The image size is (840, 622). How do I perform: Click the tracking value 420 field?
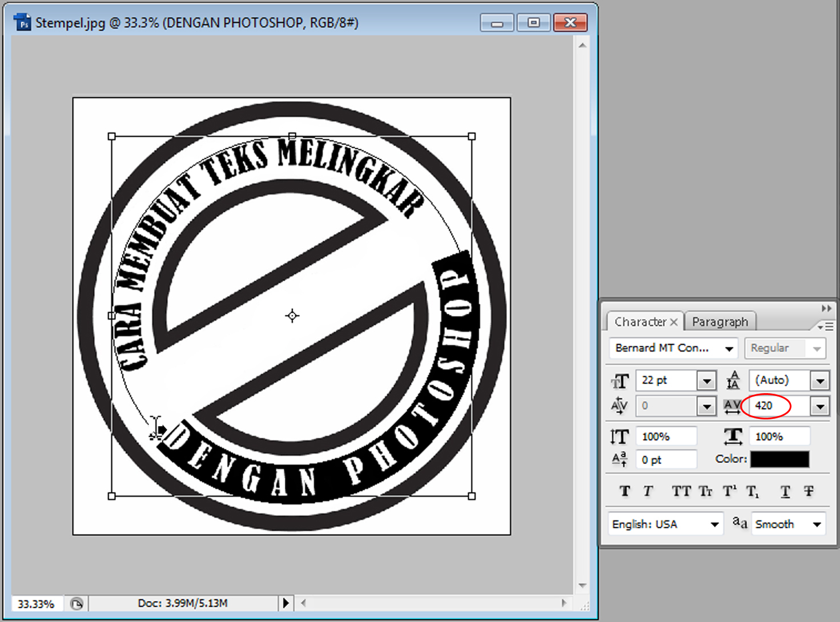pos(779,406)
